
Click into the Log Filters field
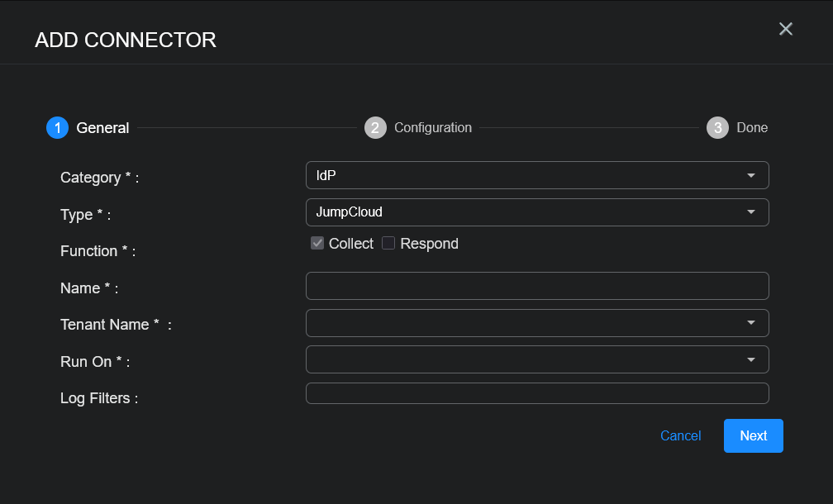(x=537, y=393)
